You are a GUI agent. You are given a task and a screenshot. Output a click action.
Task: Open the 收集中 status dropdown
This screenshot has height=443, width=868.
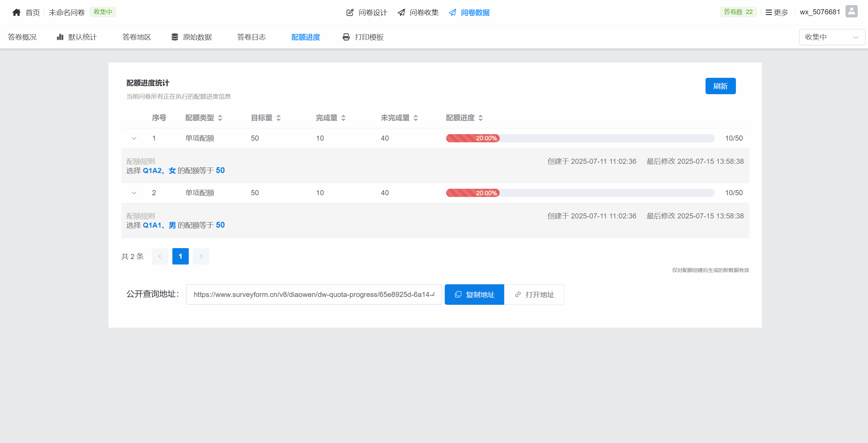(831, 37)
